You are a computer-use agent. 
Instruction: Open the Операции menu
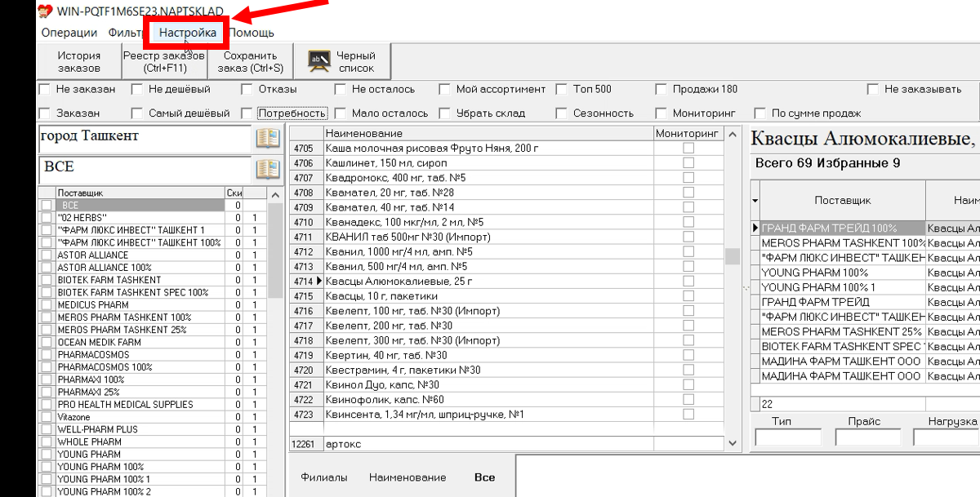click(69, 33)
